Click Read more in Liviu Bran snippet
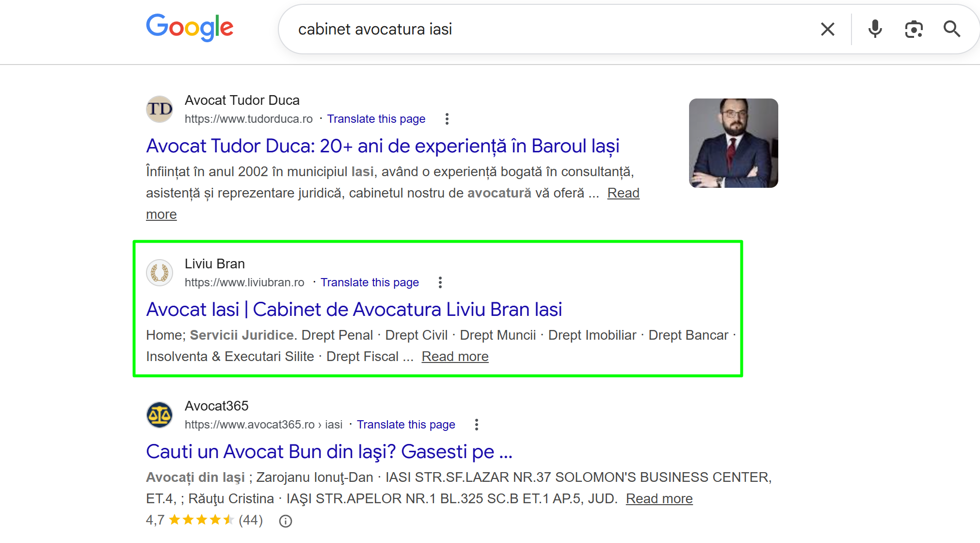 click(x=455, y=357)
